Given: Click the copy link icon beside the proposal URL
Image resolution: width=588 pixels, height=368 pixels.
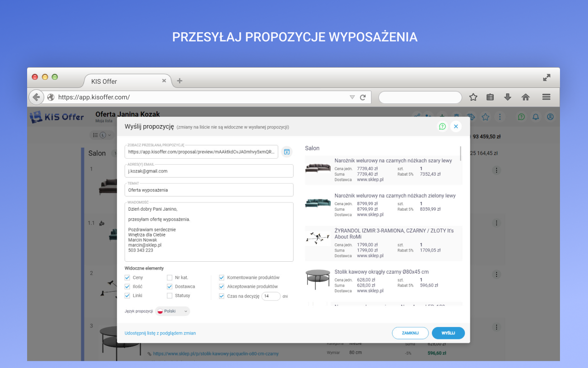Looking at the screenshot, I should [x=287, y=151].
